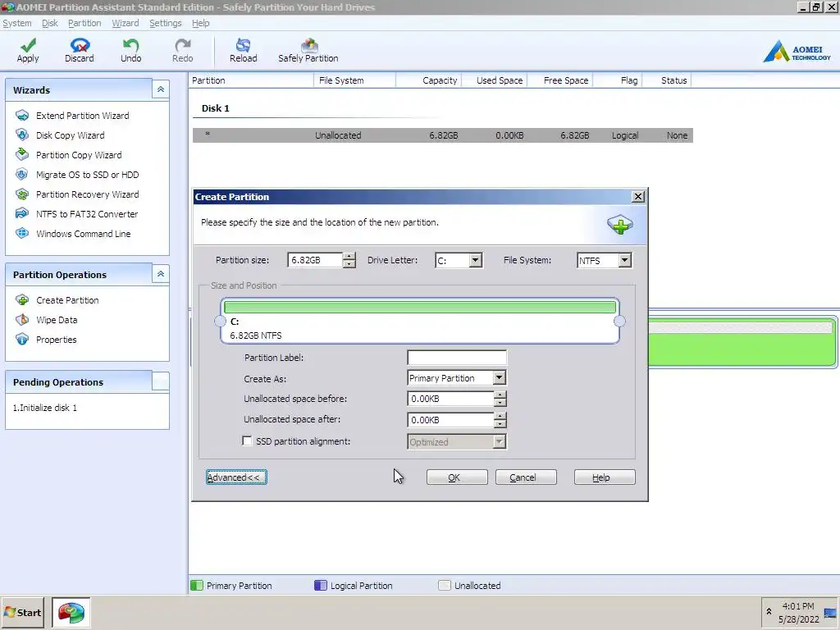
Task: Start the Partition Copy Wizard
Action: point(79,155)
